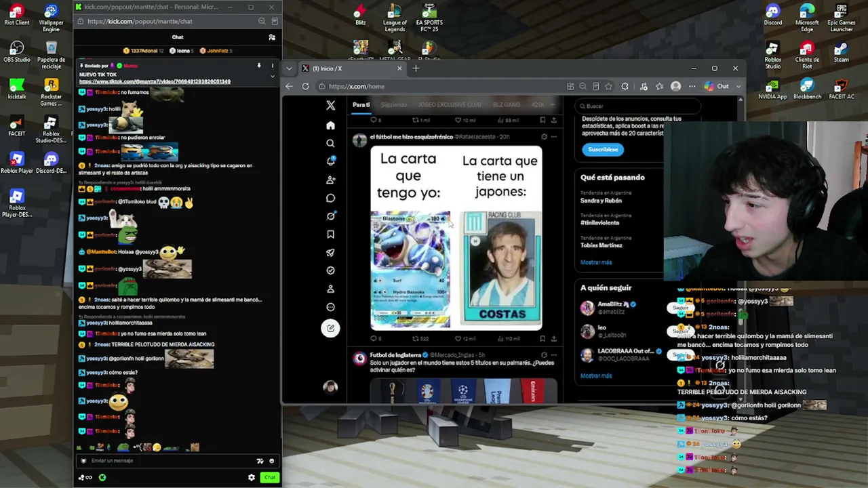868x488 pixels.
Task: Open Epic Games Launcher desktop shortcut
Action: (x=841, y=18)
